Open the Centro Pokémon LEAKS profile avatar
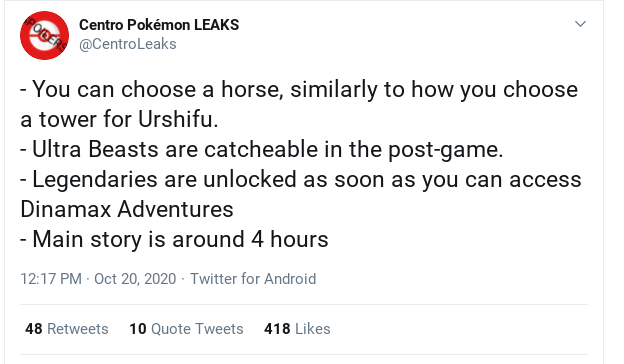 44,35
